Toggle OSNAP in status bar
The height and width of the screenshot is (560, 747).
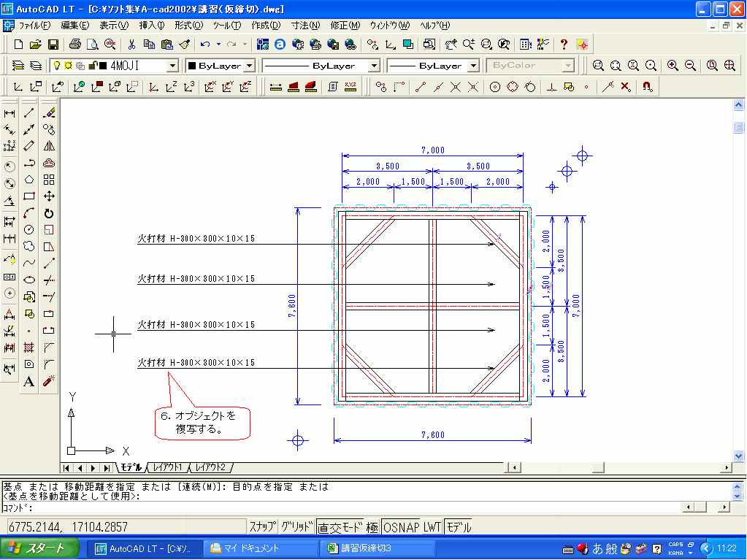click(x=401, y=527)
